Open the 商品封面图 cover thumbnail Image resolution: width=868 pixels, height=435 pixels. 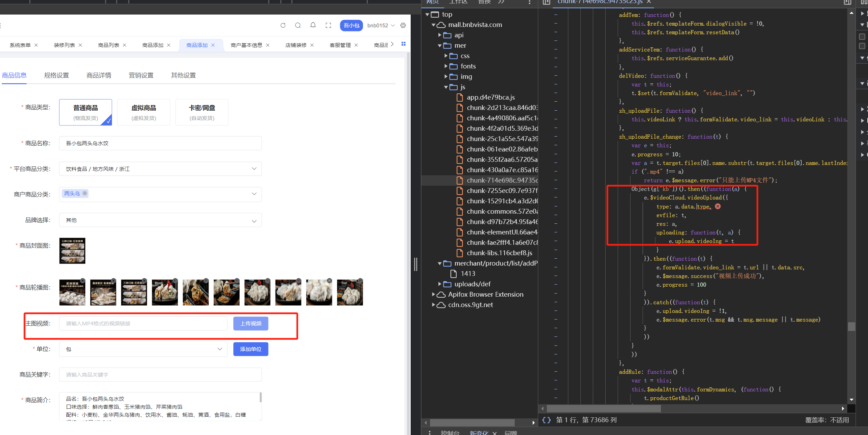pos(72,251)
